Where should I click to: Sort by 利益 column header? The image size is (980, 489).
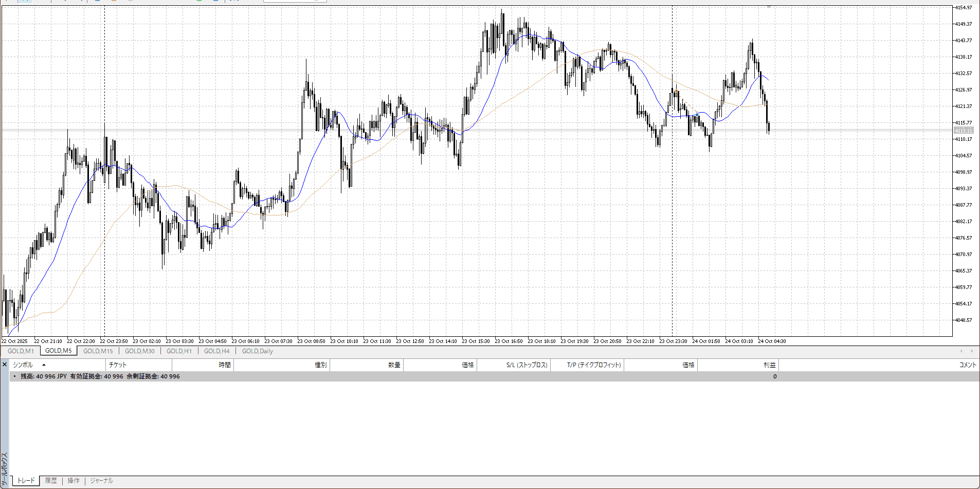(x=769, y=365)
